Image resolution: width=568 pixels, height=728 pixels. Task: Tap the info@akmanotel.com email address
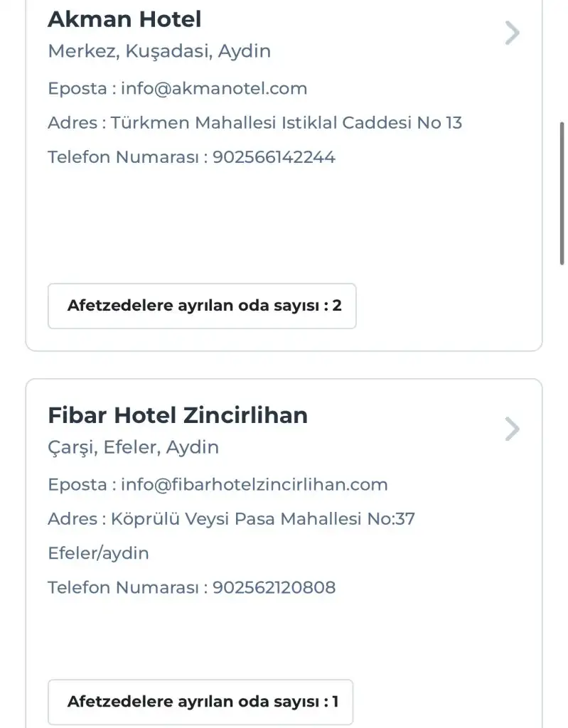point(214,89)
